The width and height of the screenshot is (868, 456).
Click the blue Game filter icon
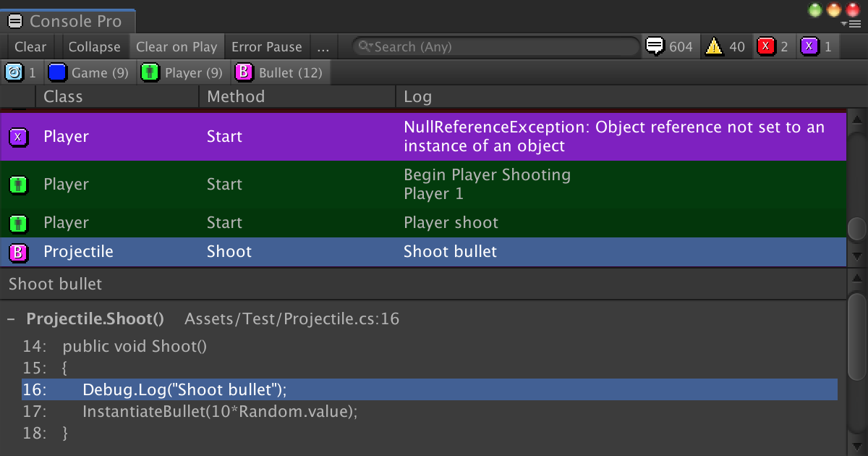58,72
